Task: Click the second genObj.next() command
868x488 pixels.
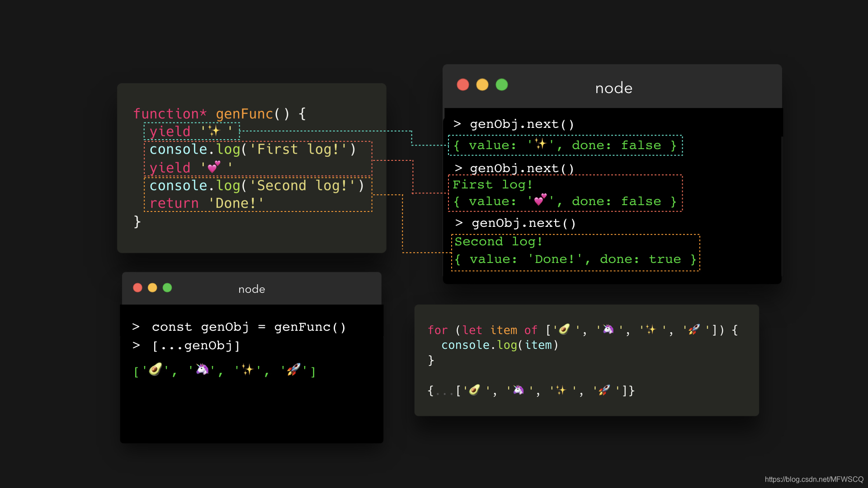Action: (x=514, y=169)
